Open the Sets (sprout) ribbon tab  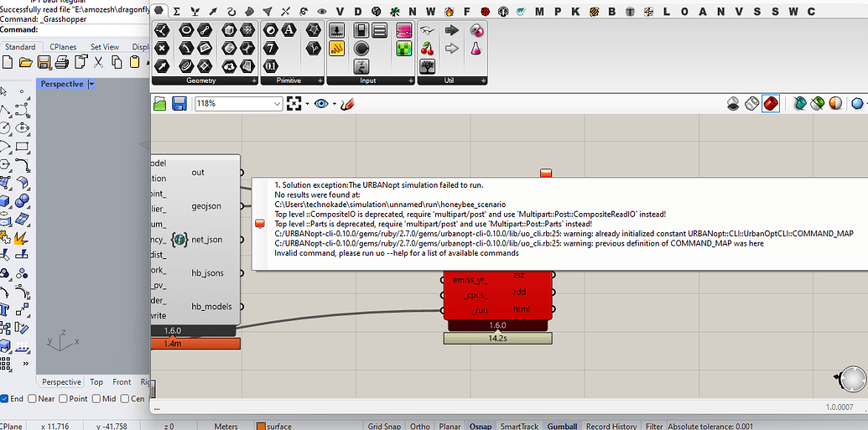(x=195, y=11)
